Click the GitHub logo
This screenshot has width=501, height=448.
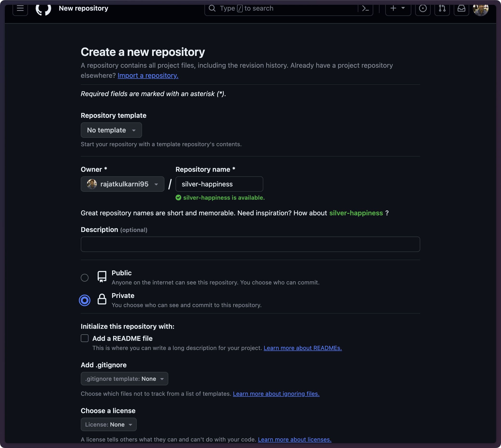coord(43,9)
